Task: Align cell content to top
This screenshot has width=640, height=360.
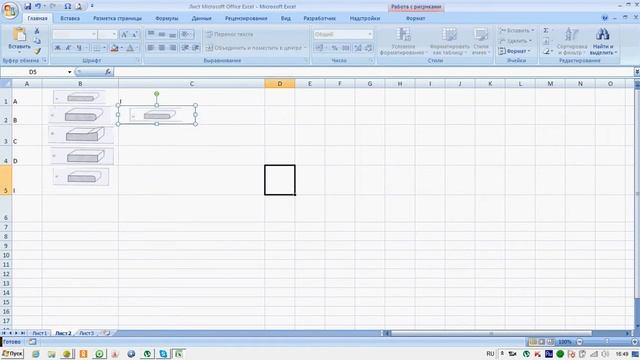Action: point(151,34)
